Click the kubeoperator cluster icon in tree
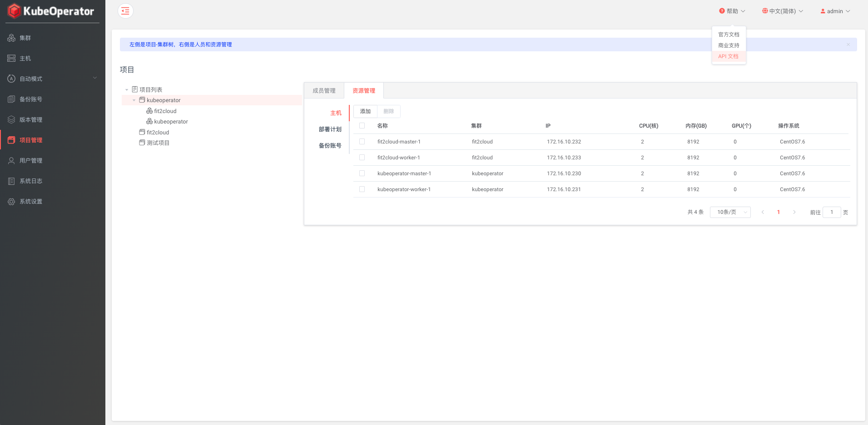 point(149,121)
